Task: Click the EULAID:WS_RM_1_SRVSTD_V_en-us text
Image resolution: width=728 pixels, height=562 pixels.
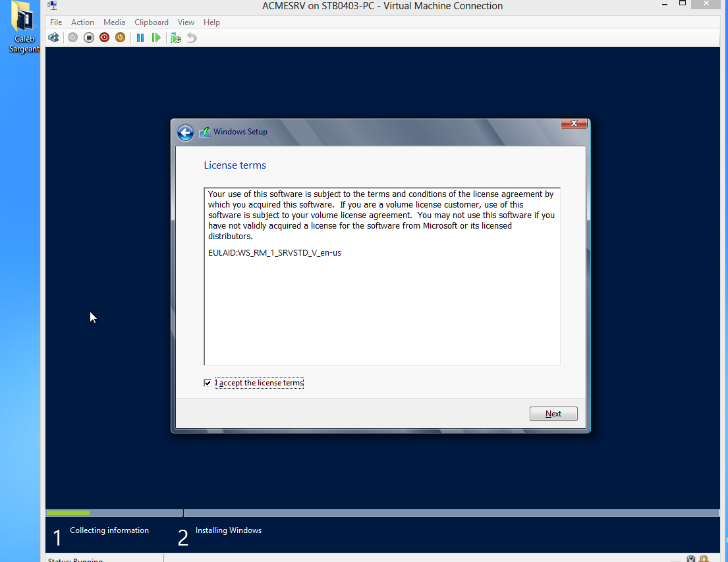Action: coord(274,252)
